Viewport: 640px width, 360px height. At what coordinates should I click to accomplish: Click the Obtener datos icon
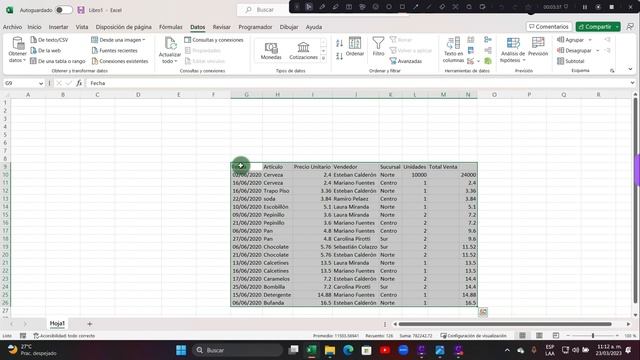[18, 43]
